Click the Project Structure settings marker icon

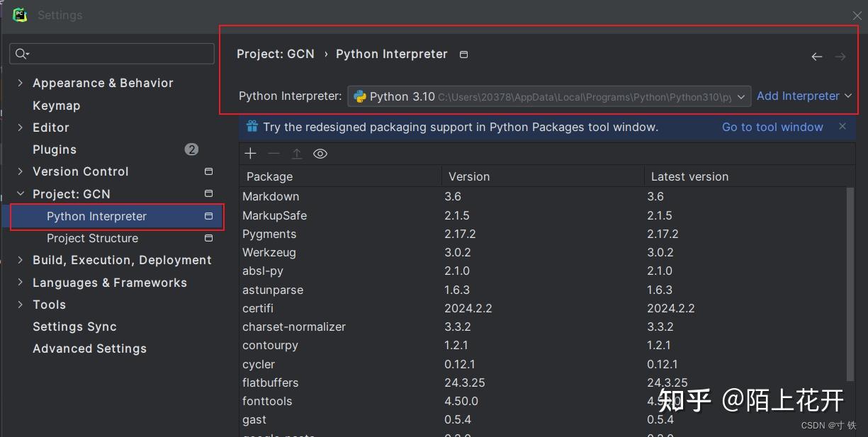[208, 238]
